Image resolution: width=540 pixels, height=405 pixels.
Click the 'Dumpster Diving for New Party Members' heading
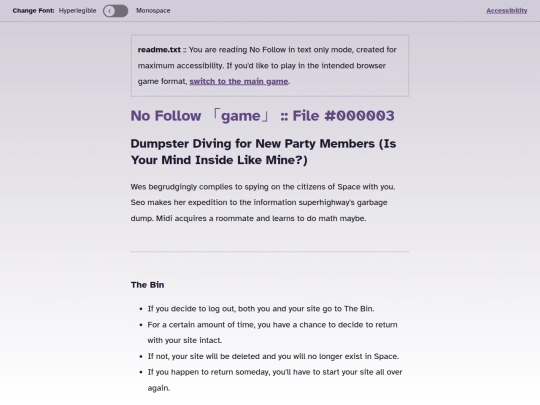(263, 152)
